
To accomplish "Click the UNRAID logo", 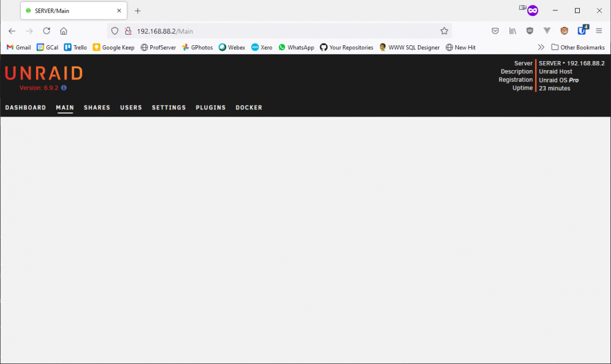I will point(43,73).
